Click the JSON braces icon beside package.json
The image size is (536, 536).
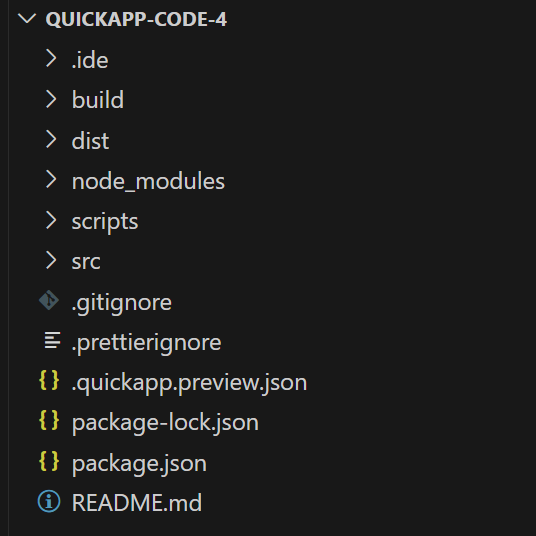coord(49,461)
